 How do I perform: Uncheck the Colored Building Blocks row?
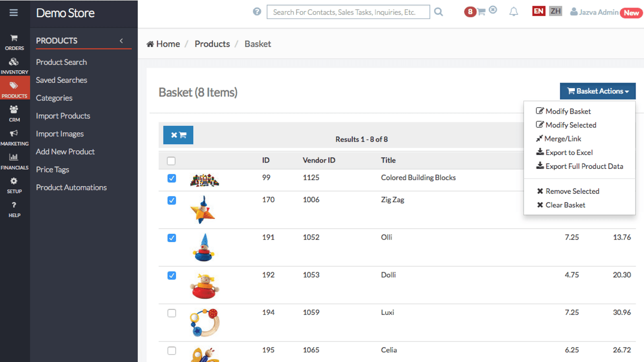(x=171, y=178)
